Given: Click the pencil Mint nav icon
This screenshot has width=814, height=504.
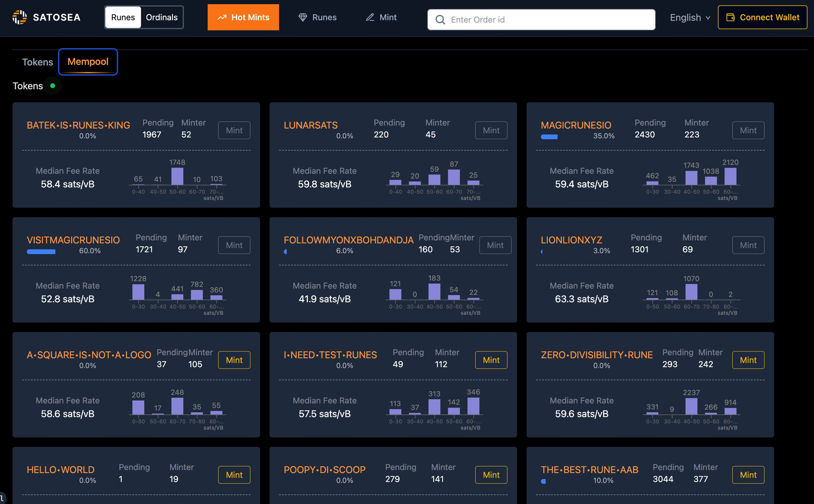Looking at the screenshot, I should (370, 17).
